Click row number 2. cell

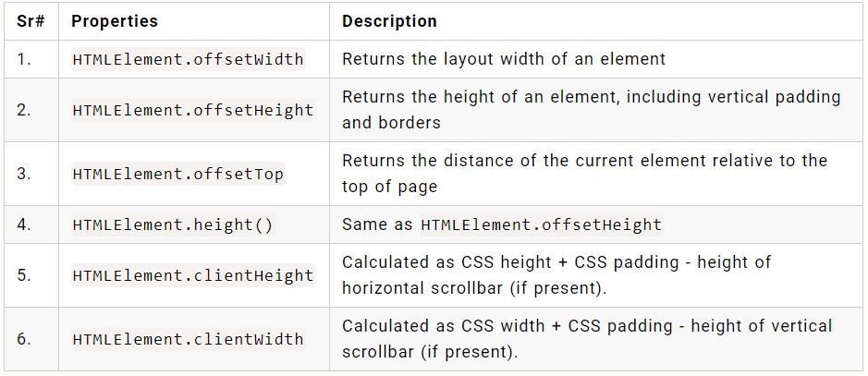24,111
